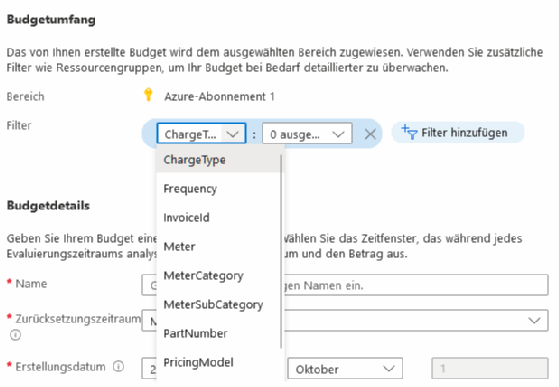Select MeterSubCategory option

click(218, 304)
